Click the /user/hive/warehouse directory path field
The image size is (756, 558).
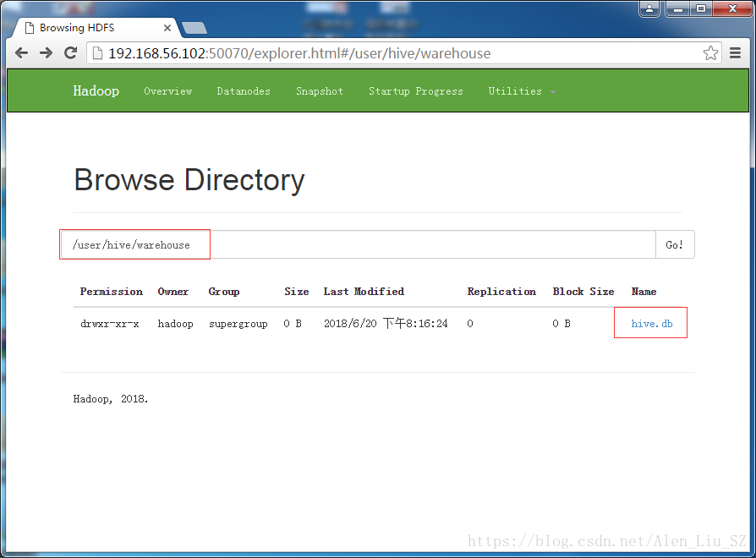click(359, 245)
